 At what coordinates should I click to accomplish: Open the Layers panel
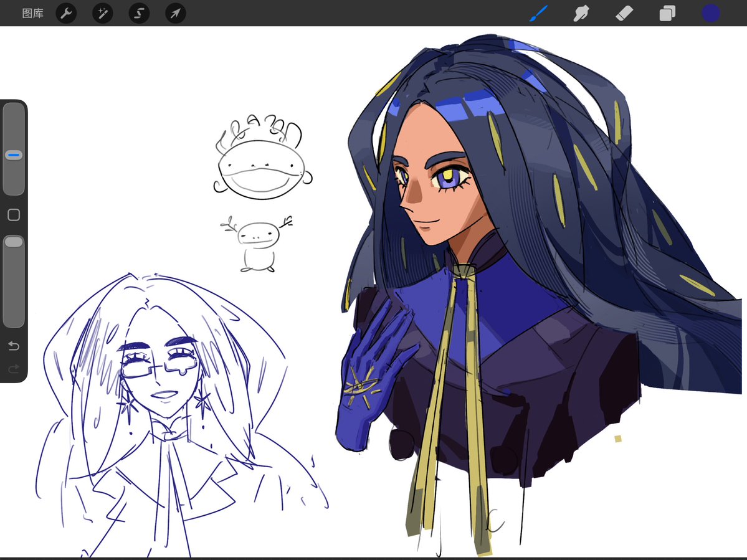point(667,13)
